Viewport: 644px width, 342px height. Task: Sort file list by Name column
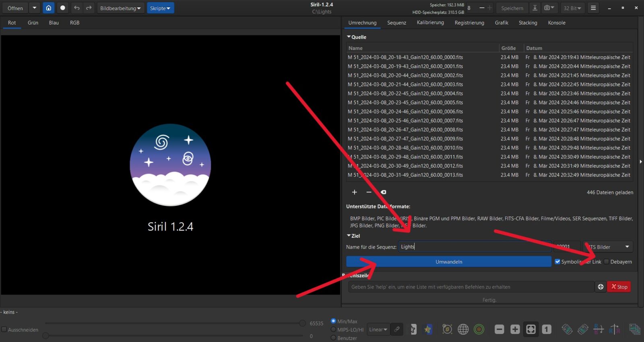pos(423,48)
